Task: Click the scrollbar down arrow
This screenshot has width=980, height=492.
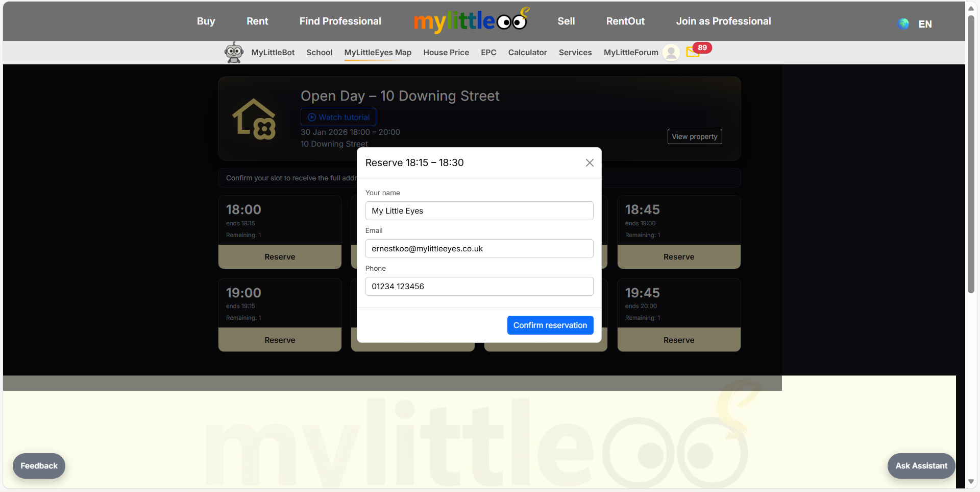Action: [x=972, y=482]
